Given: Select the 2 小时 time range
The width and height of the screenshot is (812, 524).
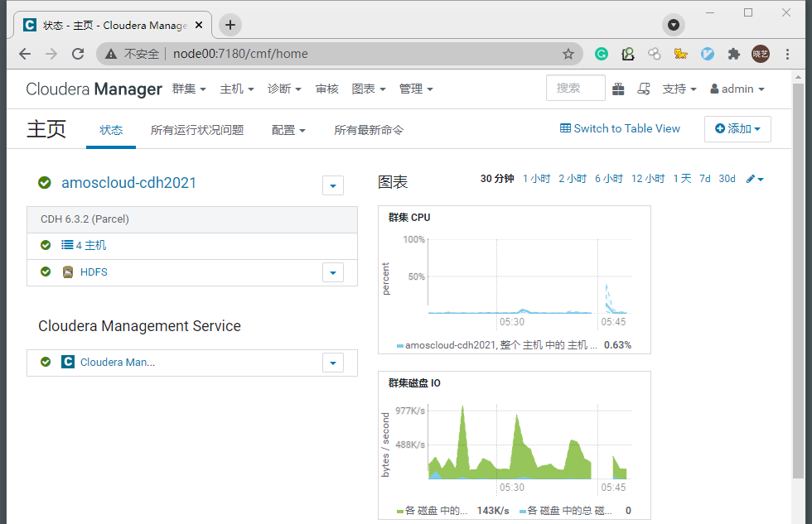Looking at the screenshot, I should point(573,179).
